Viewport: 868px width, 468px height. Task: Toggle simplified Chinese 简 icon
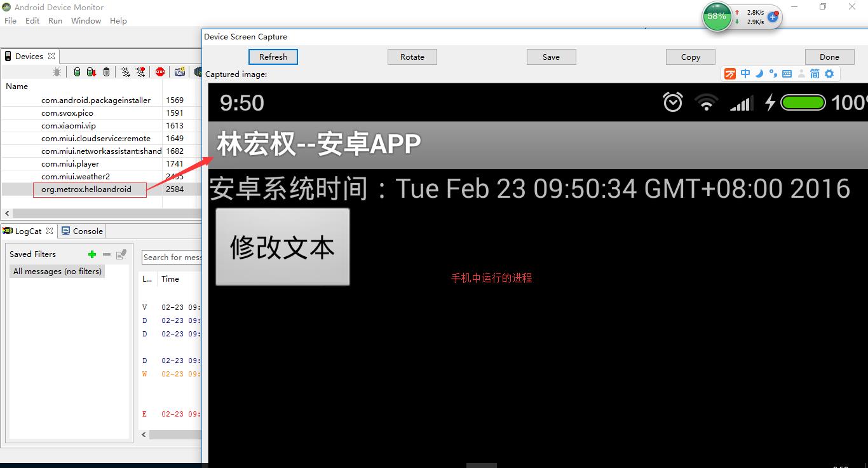(815, 74)
